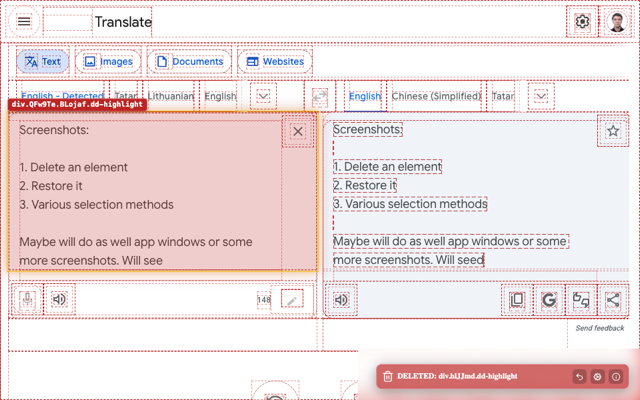This screenshot has height=400, width=640.
Task: Switch to Text translation mode
Action: (x=43, y=62)
